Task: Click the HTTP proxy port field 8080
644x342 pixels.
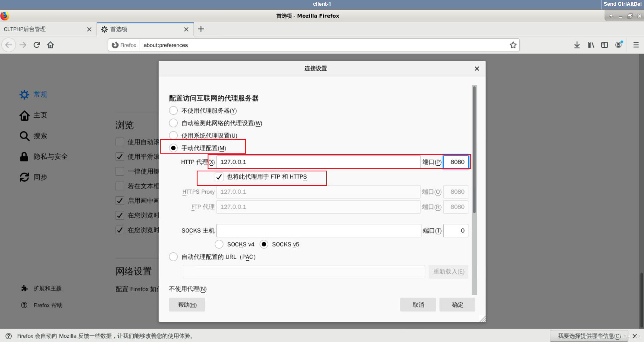Action: 456,162
